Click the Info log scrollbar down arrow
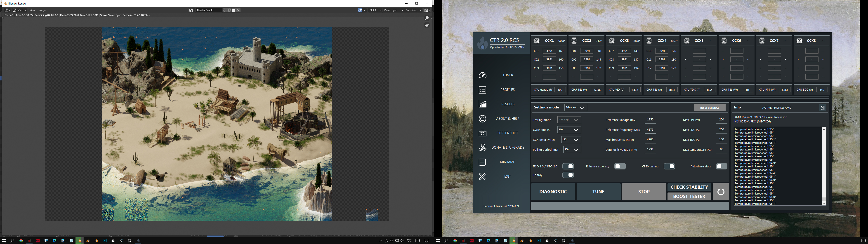The width and height of the screenshot is (868, 244). click(x=824, y=203)
